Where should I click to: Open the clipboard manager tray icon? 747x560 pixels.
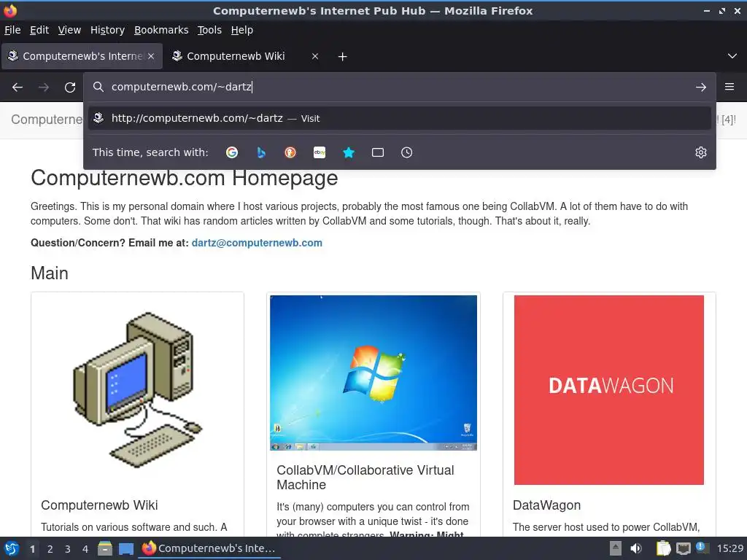(663, 548)
